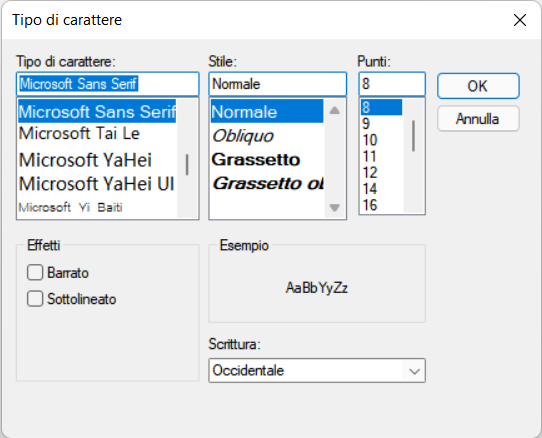Click the size list scrollbar thumb
This screenshot has height=438, width=542.
coord(413,136)
